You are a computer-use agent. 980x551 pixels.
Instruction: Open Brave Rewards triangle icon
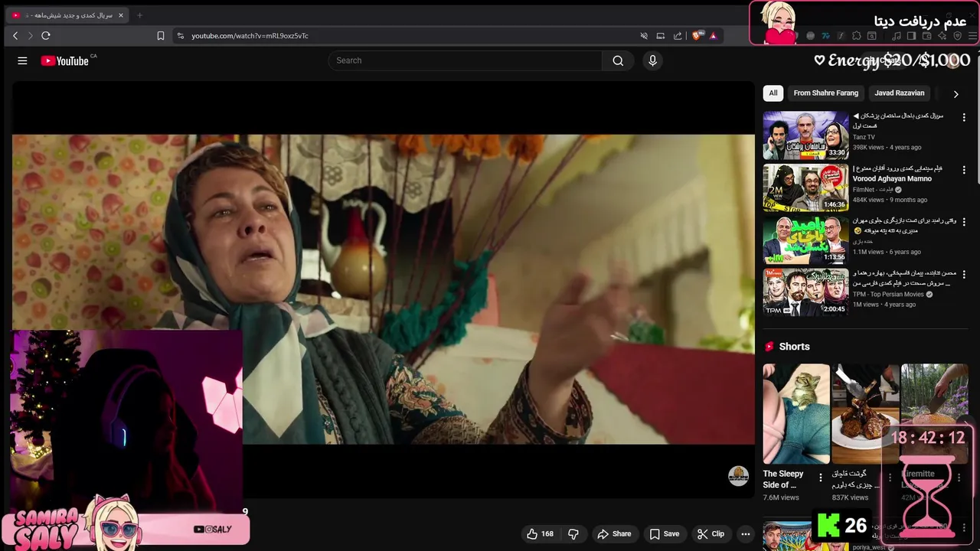713,35
